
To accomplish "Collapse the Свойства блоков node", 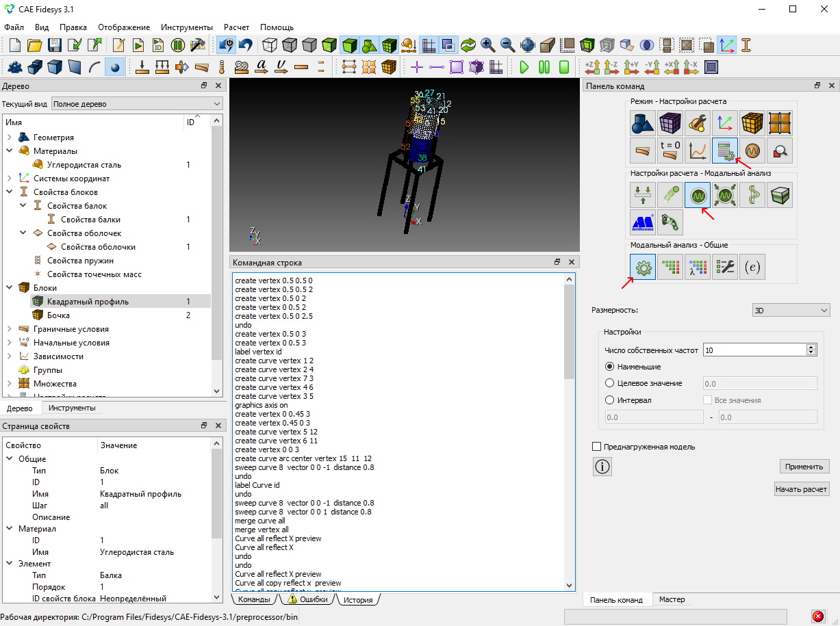I will pyautogui.click(x=10, y=192).
